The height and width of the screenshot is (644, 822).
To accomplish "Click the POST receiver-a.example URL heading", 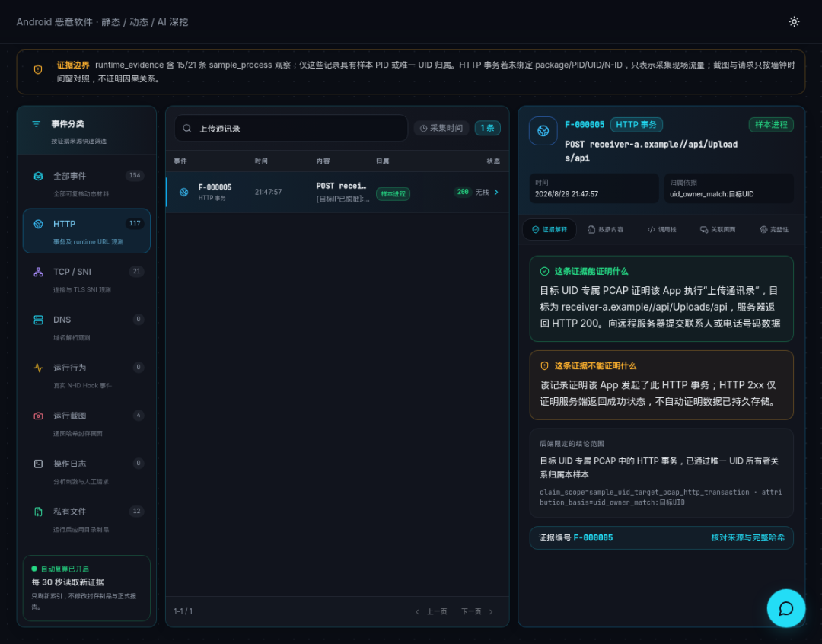I will 651,151.
